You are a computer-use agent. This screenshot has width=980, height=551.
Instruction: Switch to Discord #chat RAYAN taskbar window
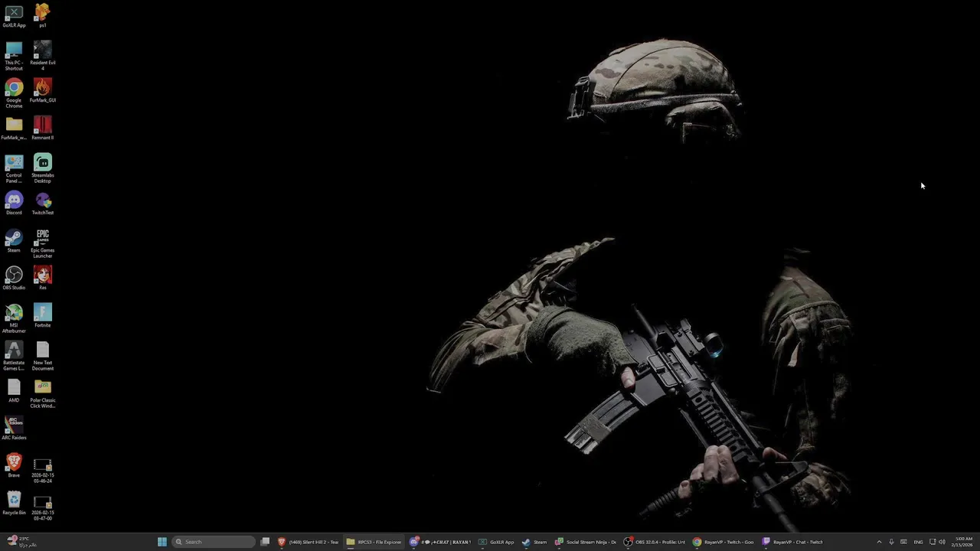point(440,542)
